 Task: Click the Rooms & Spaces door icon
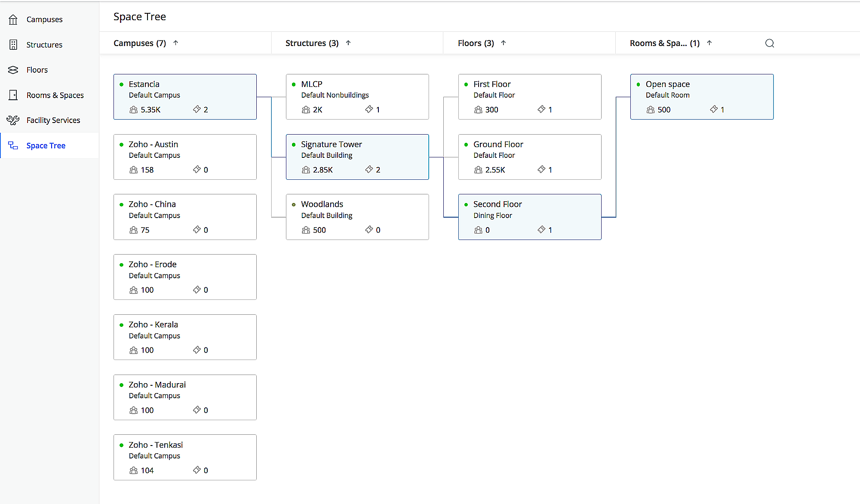pos(13,95)
